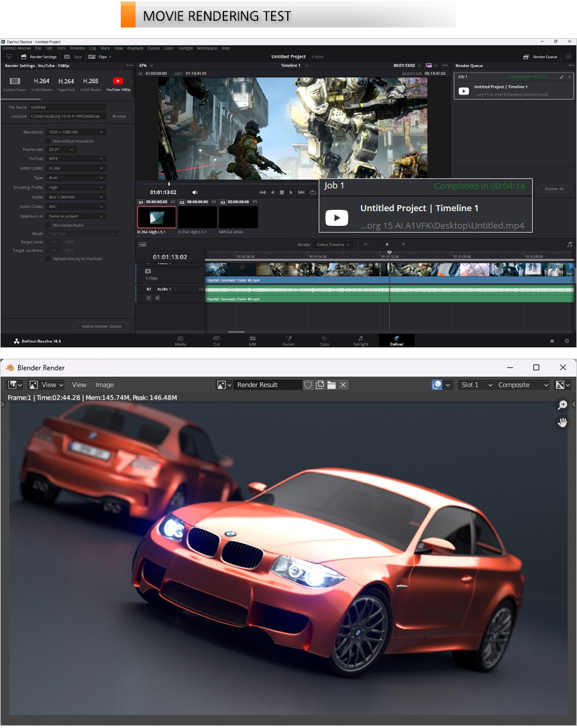This screenshot has width=577, height=728.
Task: Unlink the Render Result image
Action: (344, 385)
